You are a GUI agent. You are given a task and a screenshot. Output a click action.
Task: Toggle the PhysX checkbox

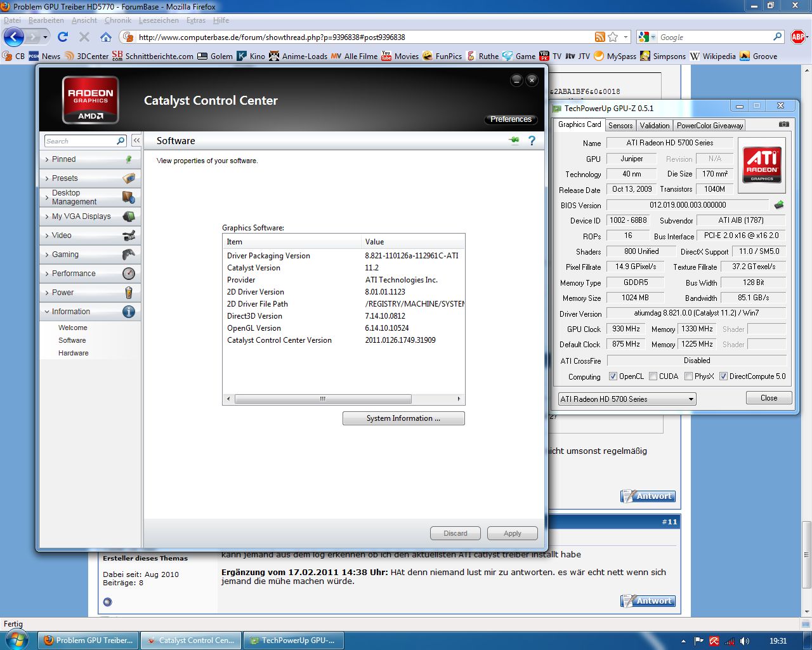pos(688,376)
